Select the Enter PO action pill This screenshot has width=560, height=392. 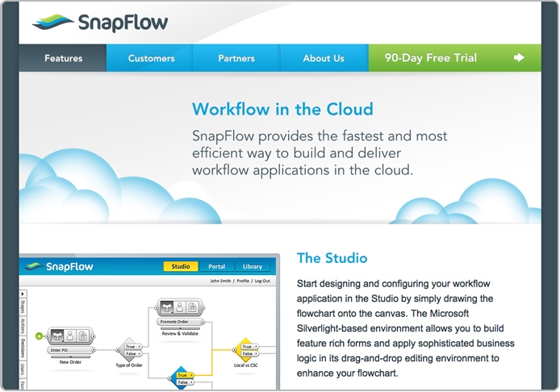pos(71,350)
